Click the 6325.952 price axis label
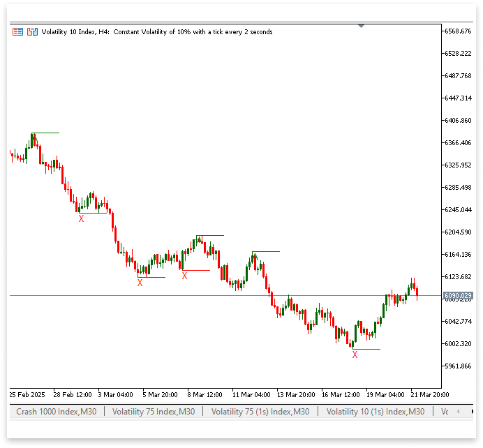The height and width of the screenshot is (448, 483). pyautogui.click(x=458, y=165)
